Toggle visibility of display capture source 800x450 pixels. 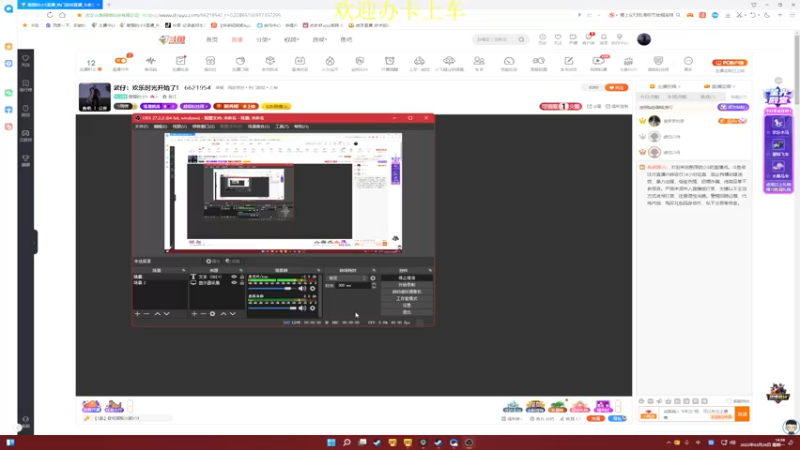coord(234,283)
